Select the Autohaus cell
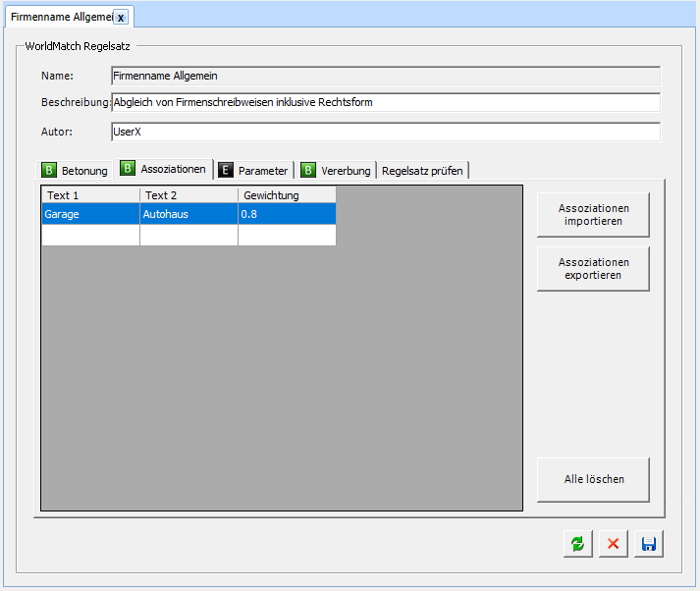700x591 pixels. coord(188,214)
